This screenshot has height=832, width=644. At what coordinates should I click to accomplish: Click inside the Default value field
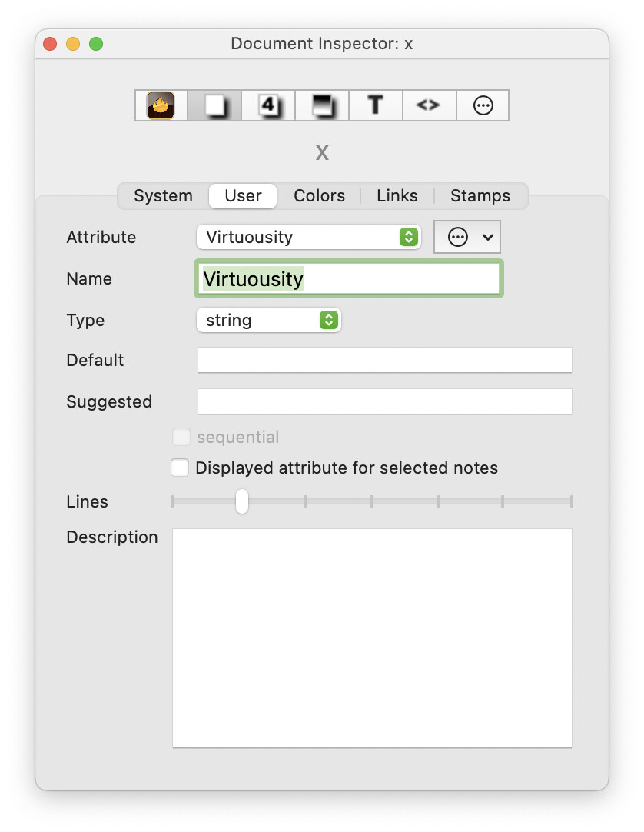(x=384, y=360)
